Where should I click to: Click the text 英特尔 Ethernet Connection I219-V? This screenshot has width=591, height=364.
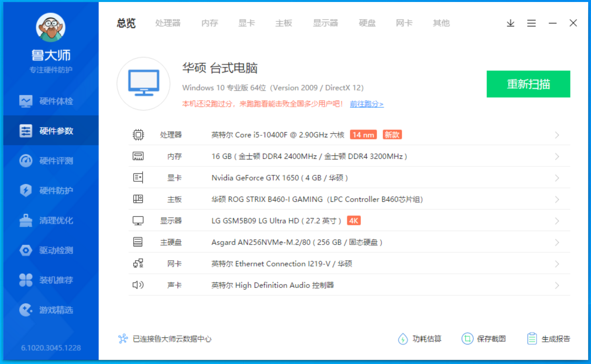[x=271, y=264]
